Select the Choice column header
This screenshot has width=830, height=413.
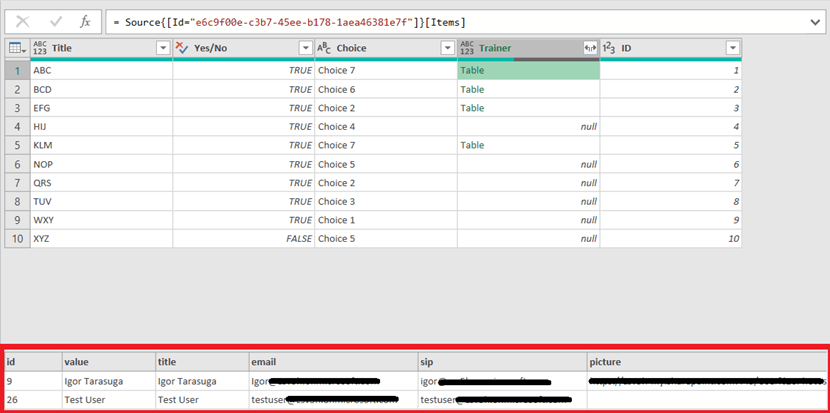coord(386,48)
